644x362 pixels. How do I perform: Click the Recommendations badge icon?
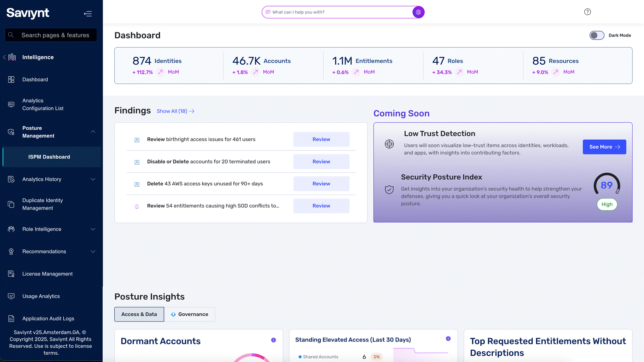coord(11,251)
